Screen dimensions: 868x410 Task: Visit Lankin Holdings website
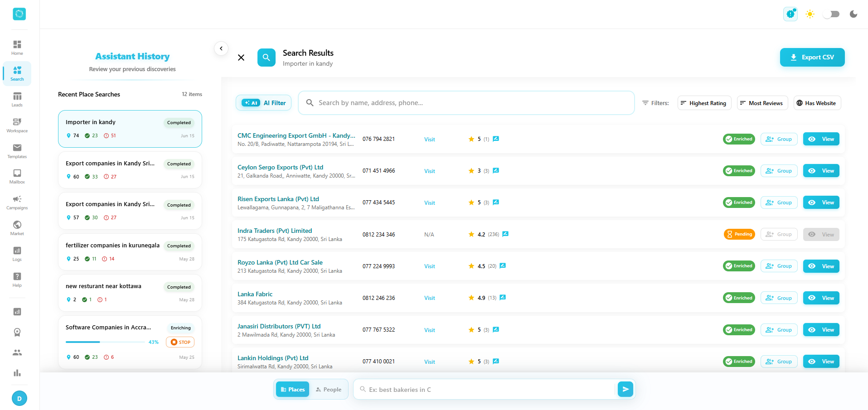(429, 362)
